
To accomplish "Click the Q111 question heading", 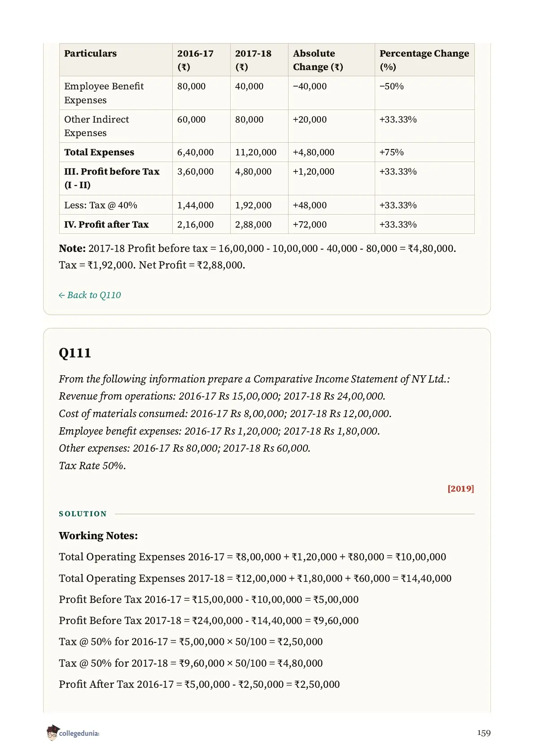I will point(75,353).
